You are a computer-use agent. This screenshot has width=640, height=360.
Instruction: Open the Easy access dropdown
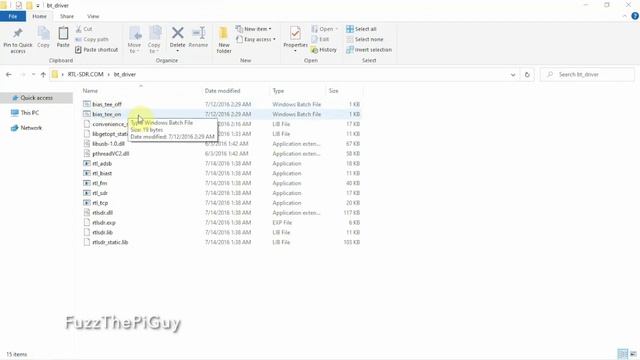(256, 39)
